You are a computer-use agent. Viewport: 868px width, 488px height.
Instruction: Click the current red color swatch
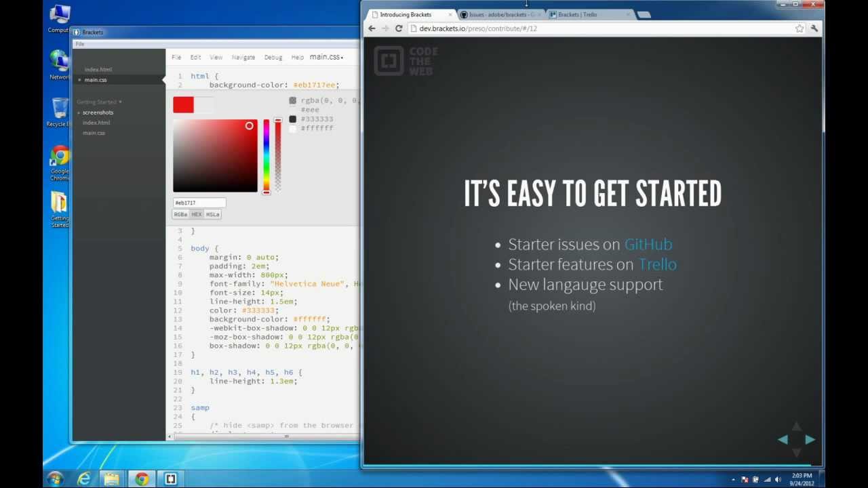183,105
